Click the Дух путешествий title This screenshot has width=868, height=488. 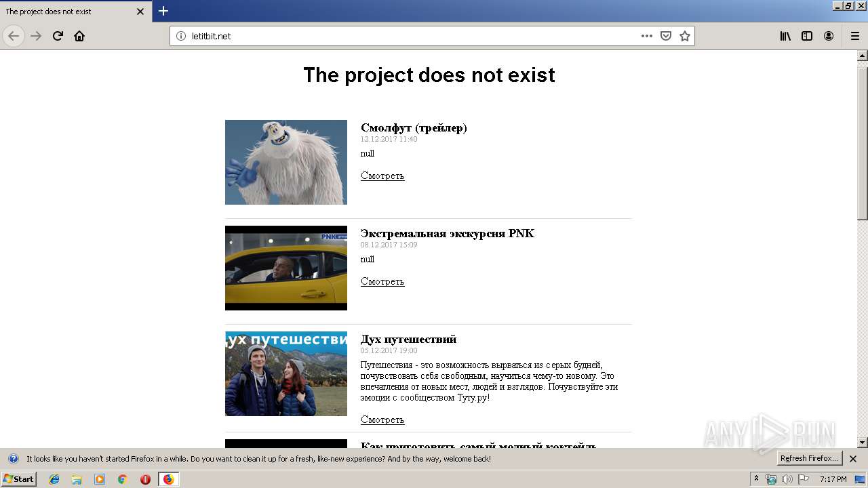coord(408,339)
